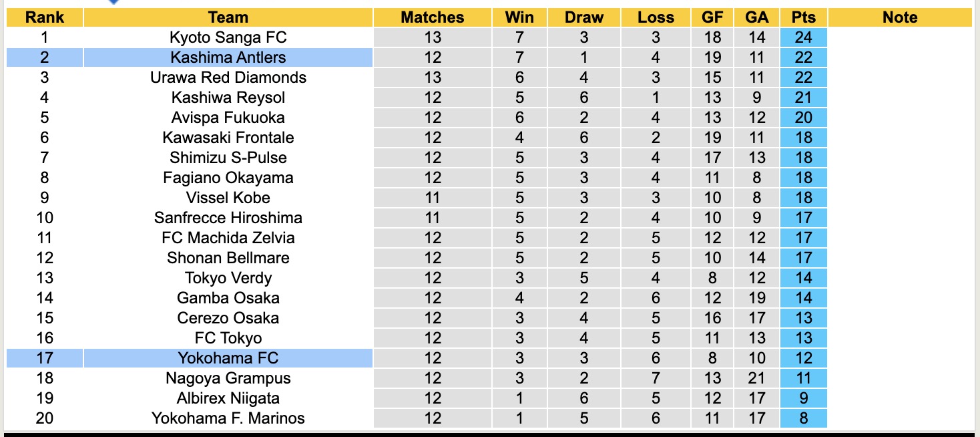The image size is (980, 437).
Task: Click the Matches column header
Action: [432, 17]
